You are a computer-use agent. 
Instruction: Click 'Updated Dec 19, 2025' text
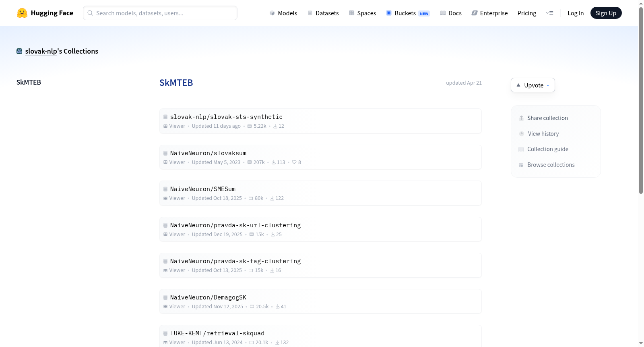pyautogui.click(x=217, y=234)
